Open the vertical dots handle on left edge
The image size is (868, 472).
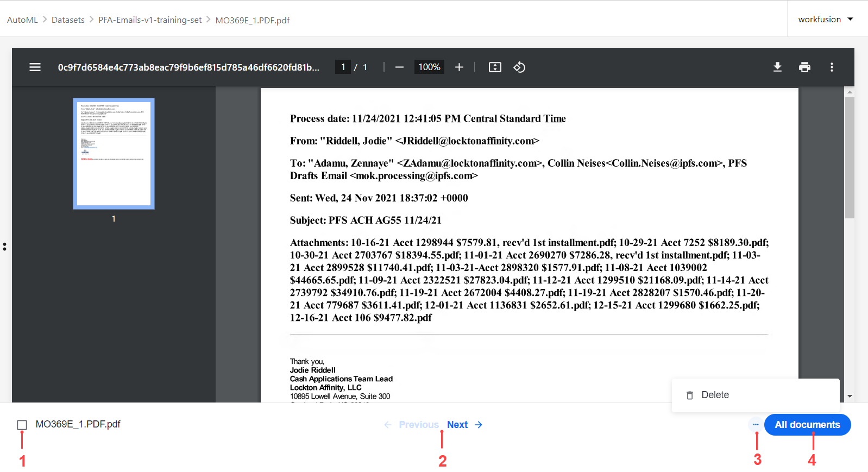(4, 247)
